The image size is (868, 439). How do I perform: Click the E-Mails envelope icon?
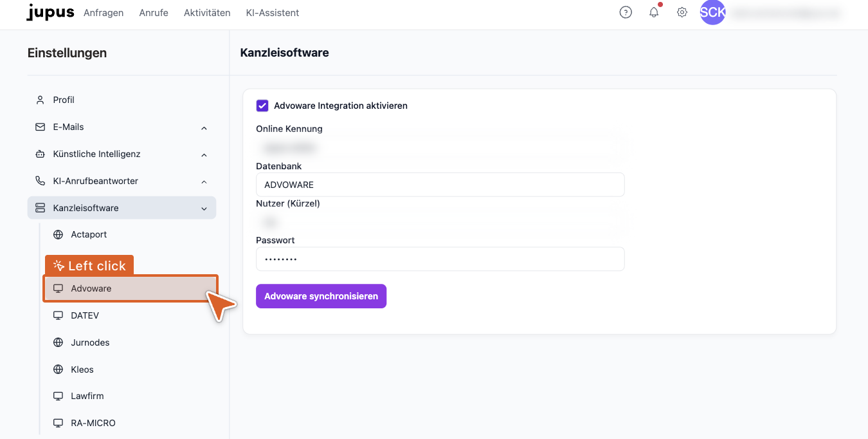click(x=40, y=127)
